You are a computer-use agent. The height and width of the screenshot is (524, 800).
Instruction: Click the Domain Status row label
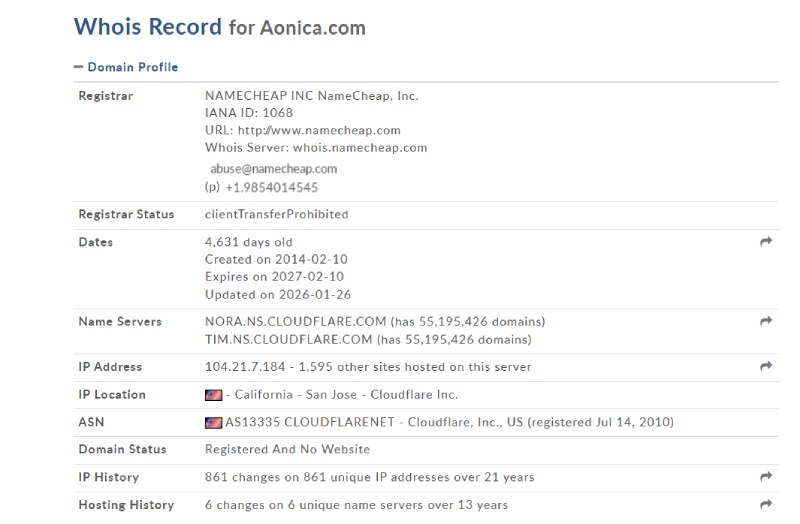click(x=122, y=449)
